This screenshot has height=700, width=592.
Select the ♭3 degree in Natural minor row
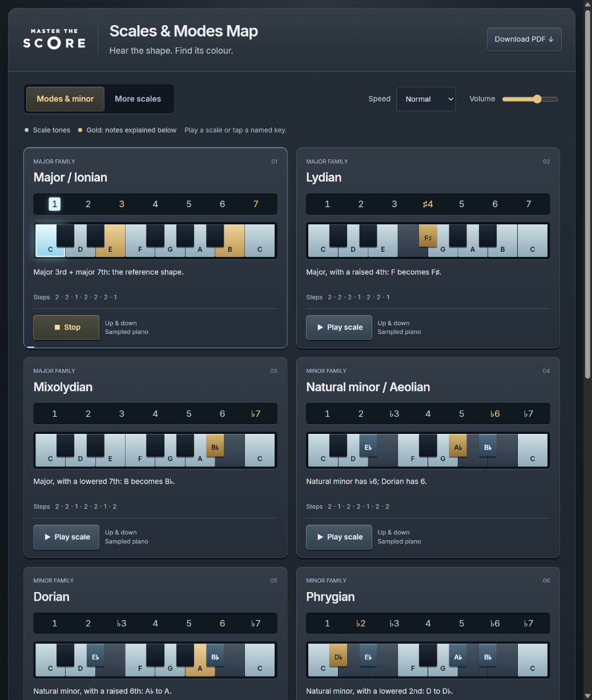(x=394, y=413)
